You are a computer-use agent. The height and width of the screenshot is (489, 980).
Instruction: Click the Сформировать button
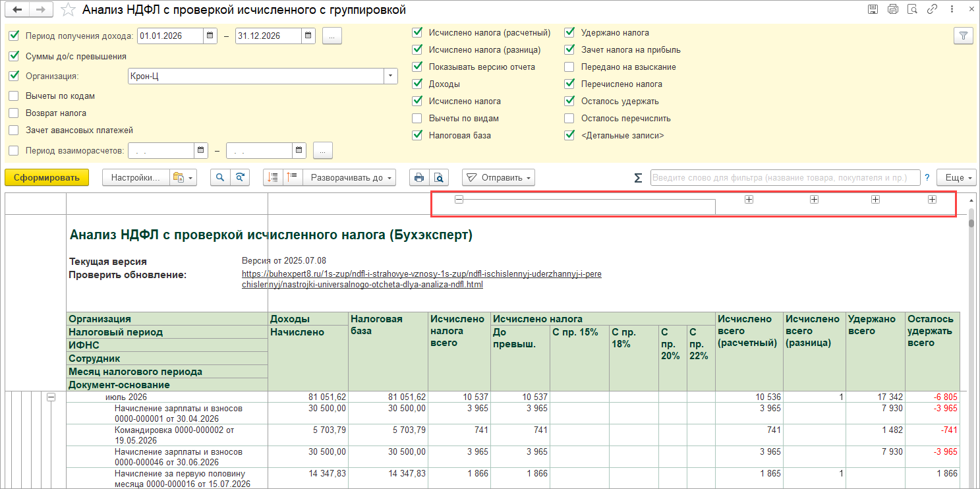coord(46,177)
